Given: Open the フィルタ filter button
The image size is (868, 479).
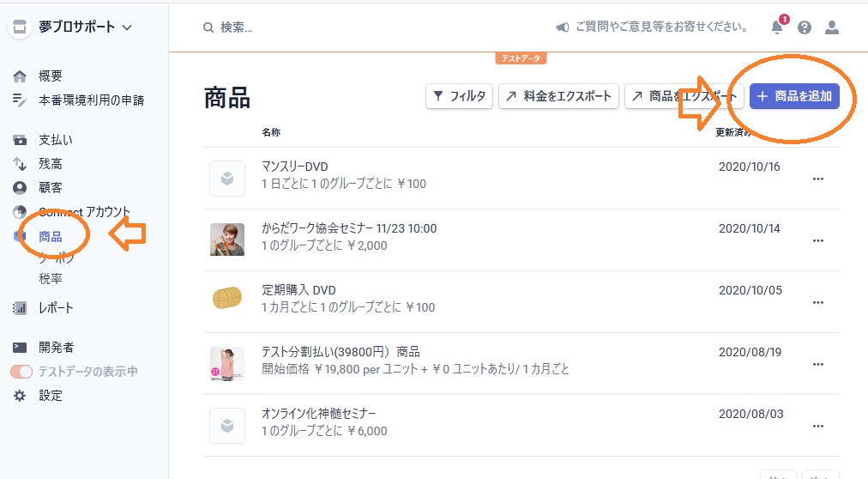Looking at the screenshot, I should coord(460,96).
